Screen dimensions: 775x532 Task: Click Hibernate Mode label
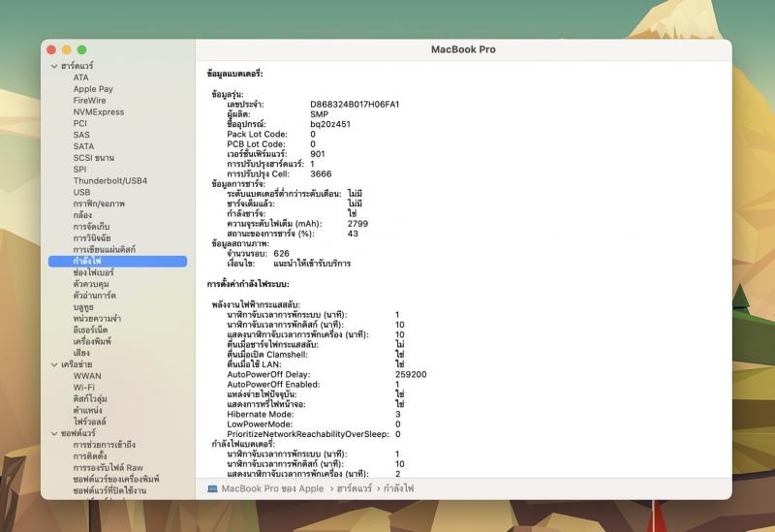pos(261,415)
